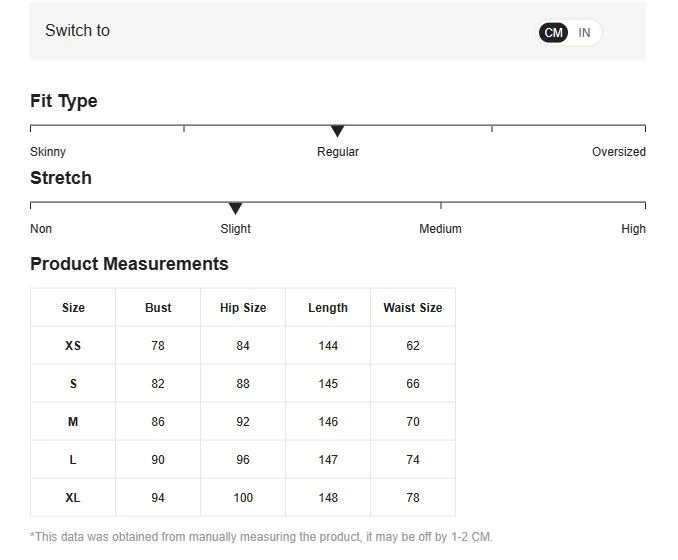
Task: Click the Regular fit label
Action: click(x=338, y=152)
